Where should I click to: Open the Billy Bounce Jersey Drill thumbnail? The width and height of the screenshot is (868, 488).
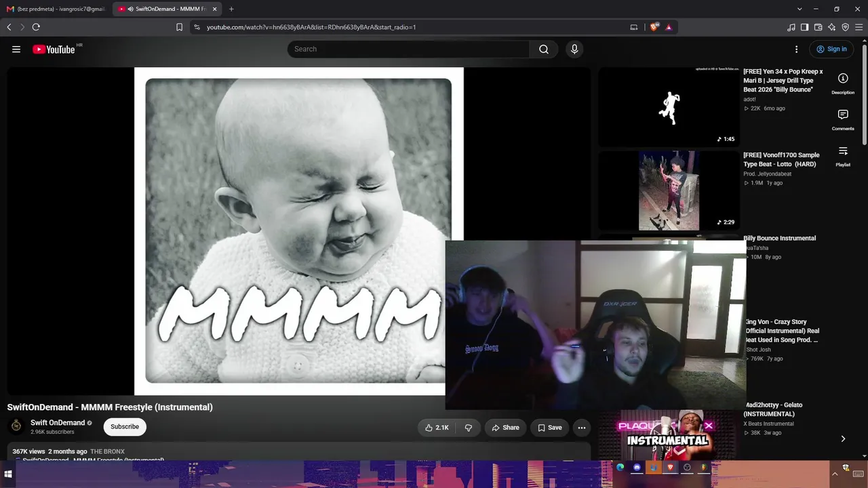click(x=669, y=107)
